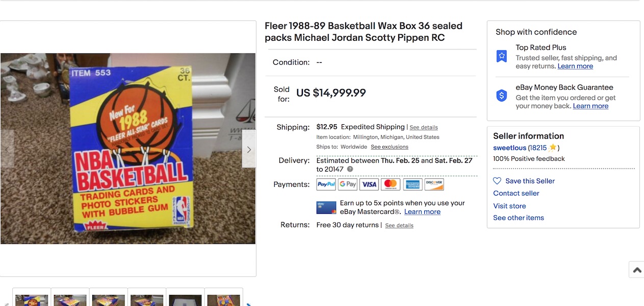This screenshot has width=644, height=306.
Task: Visit the seller's store
Action: click(x=509, y=206)
